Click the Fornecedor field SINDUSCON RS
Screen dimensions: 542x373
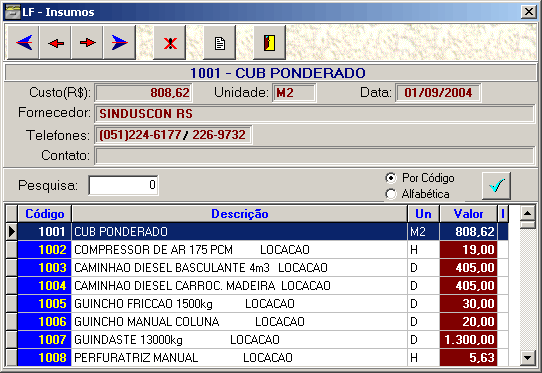pos(314,113)
